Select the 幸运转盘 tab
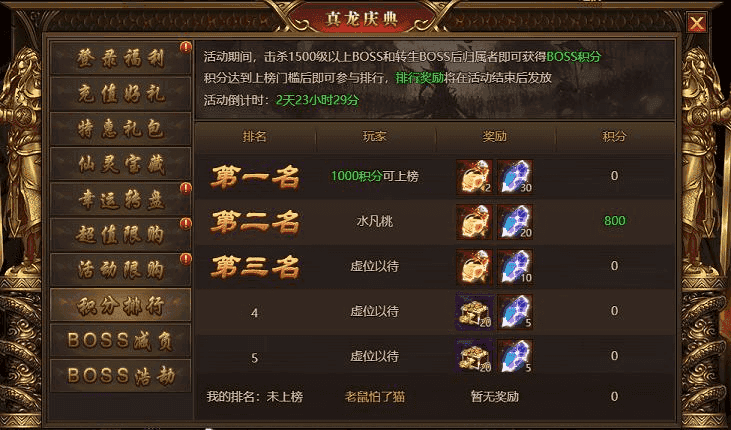Screen dimensions: 731x430 [x=120, y=200]
